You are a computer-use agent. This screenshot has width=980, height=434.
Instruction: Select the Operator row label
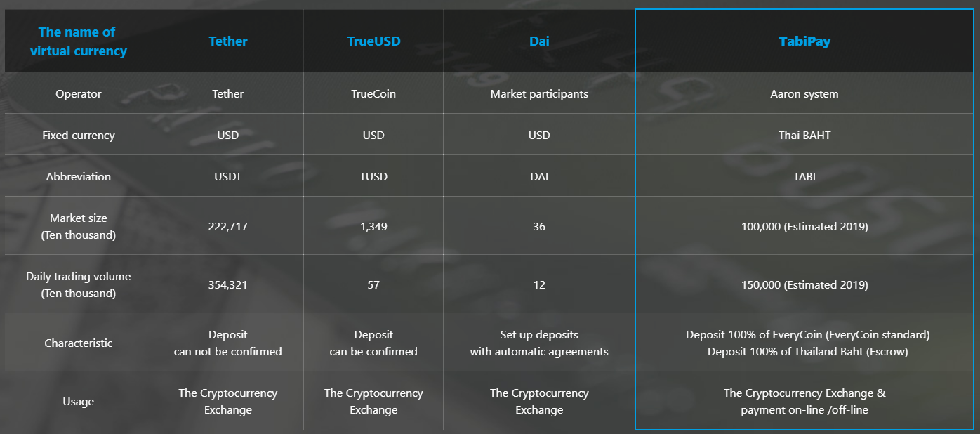[x=79, y=93]
